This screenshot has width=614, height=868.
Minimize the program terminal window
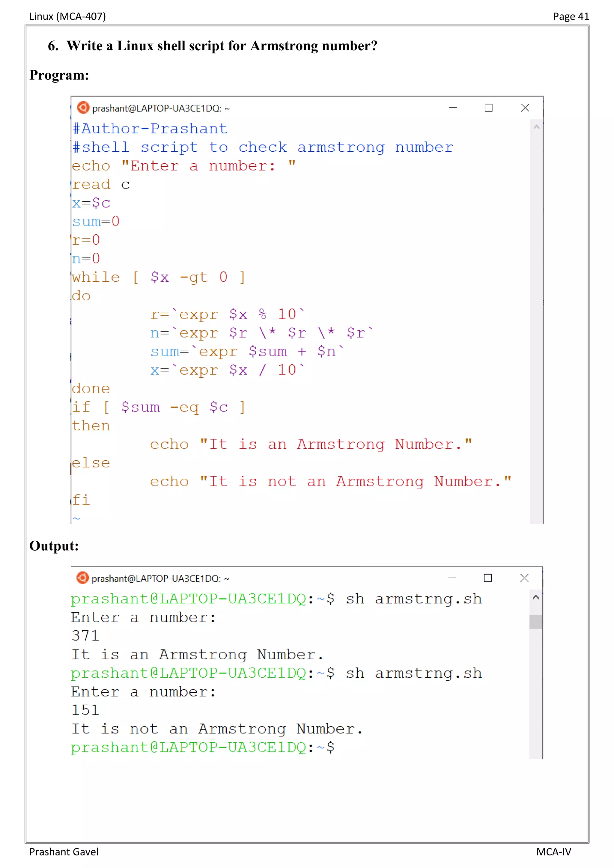click(453, 108)
